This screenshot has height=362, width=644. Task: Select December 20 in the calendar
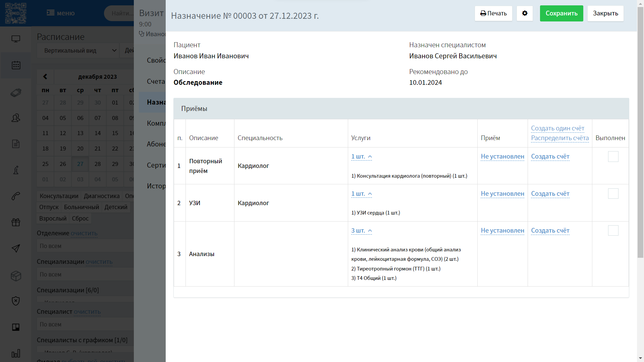point(80,148)
